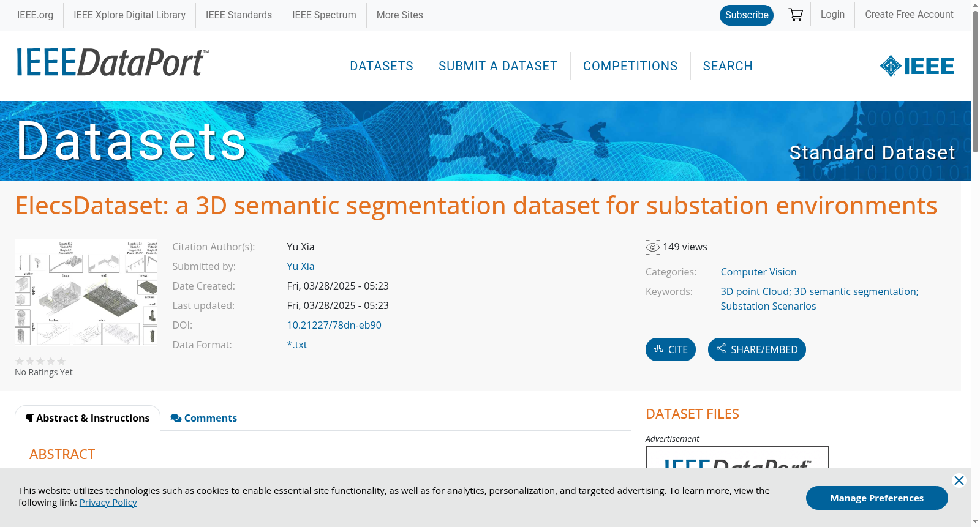
Task: Select the Abstract & Instructions tab
Action: pyautogui.click(x=88, y=418)
